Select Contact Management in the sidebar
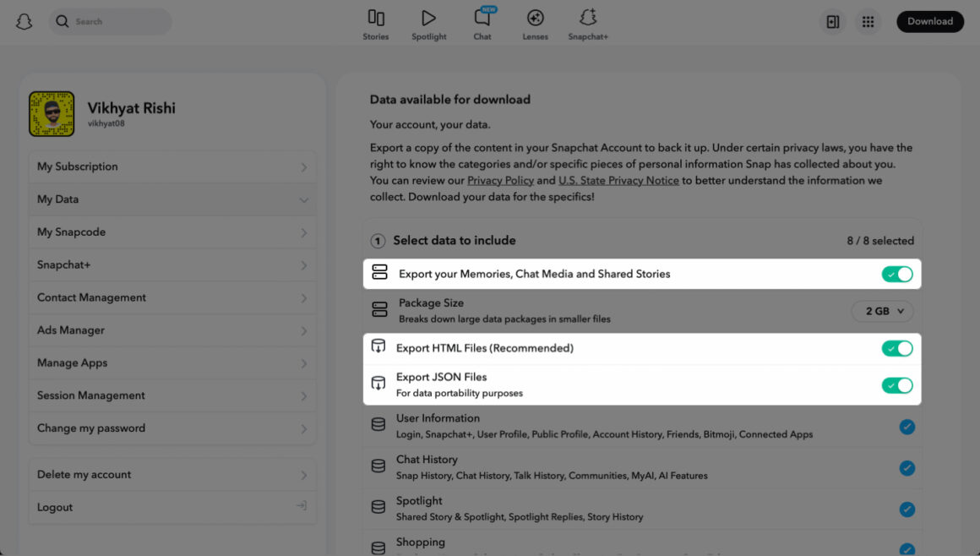Viewport: 980px width, 556px height. click(172, 297)
